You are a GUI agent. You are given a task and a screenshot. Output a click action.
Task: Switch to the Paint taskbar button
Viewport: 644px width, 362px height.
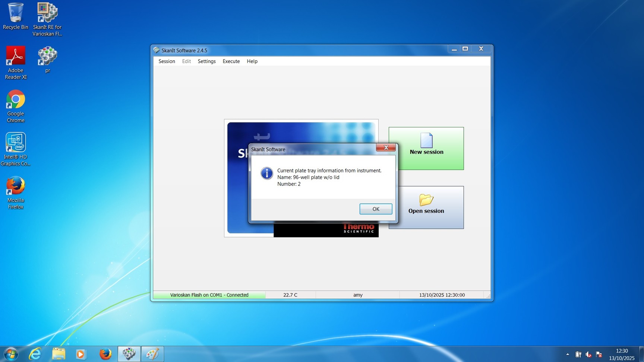pos(152,354)
